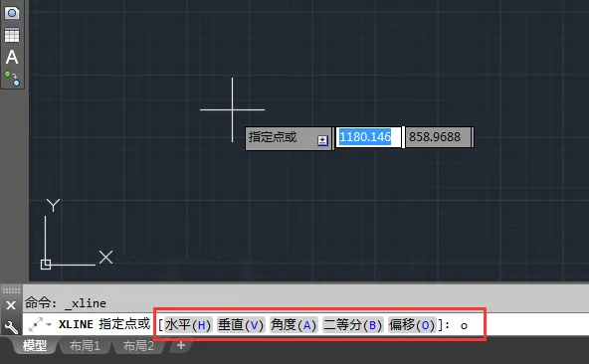The height and width of the screenshot is (364, 589).
Task: Open command line customize wrench icon
Action: (x=11, y=327)
